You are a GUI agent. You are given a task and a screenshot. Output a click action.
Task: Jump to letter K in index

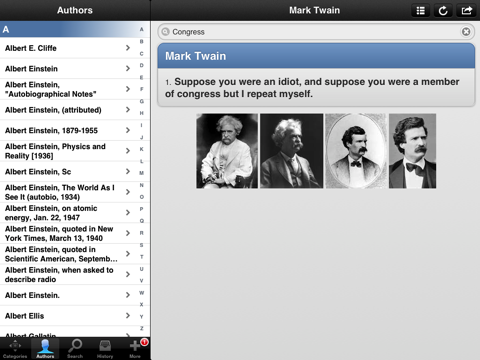pos(142,149)
